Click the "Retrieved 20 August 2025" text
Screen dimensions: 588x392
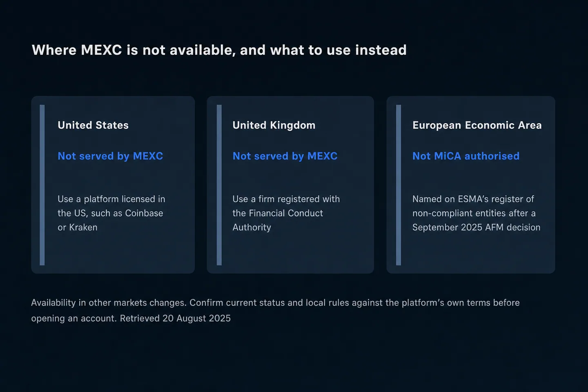click(175, 318)
